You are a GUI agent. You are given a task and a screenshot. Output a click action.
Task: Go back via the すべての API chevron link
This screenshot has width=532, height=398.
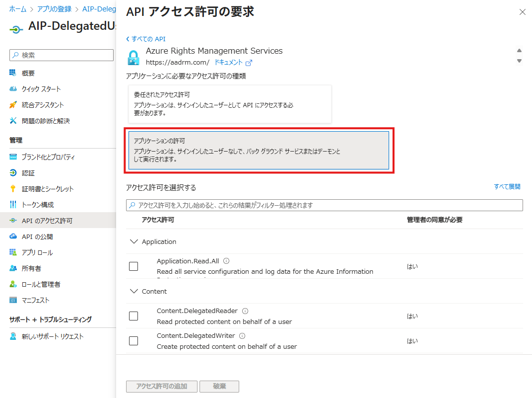(146, 39)
